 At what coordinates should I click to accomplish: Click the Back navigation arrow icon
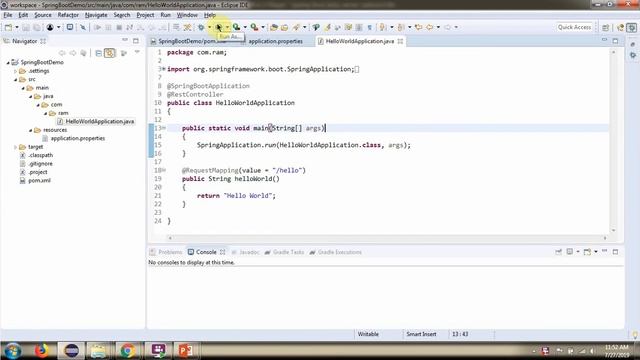[x=430, y=27]
